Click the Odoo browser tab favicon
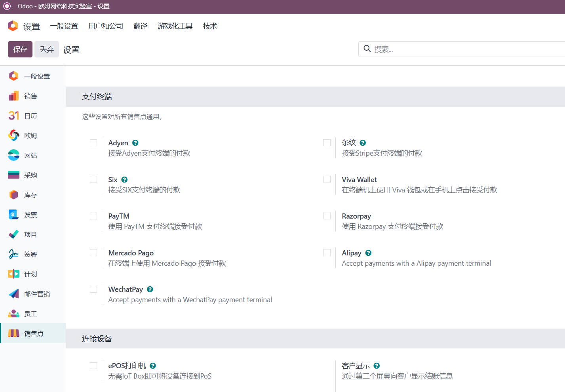 [7, 6]
